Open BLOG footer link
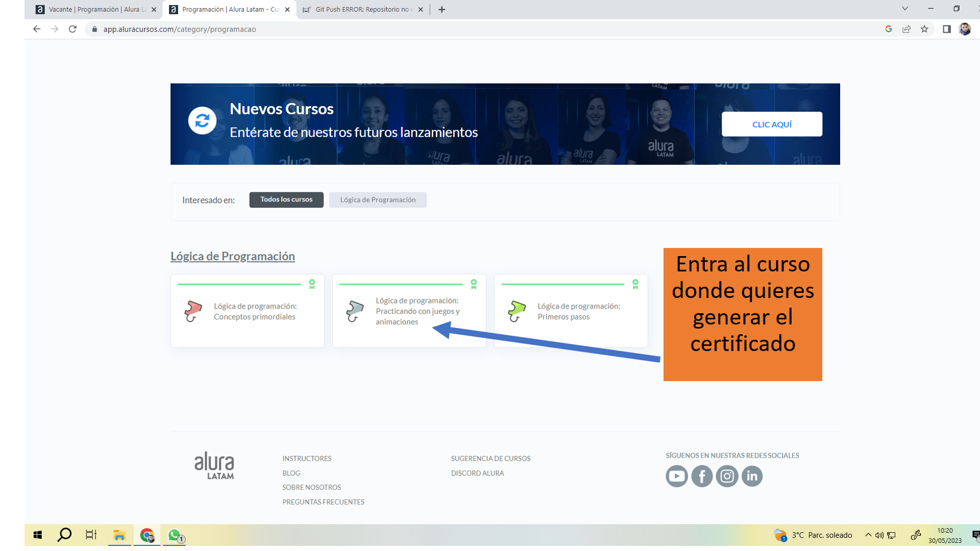The width and height of the screenshot is (980, 551). pyautogui.click(x=291, y=473)
